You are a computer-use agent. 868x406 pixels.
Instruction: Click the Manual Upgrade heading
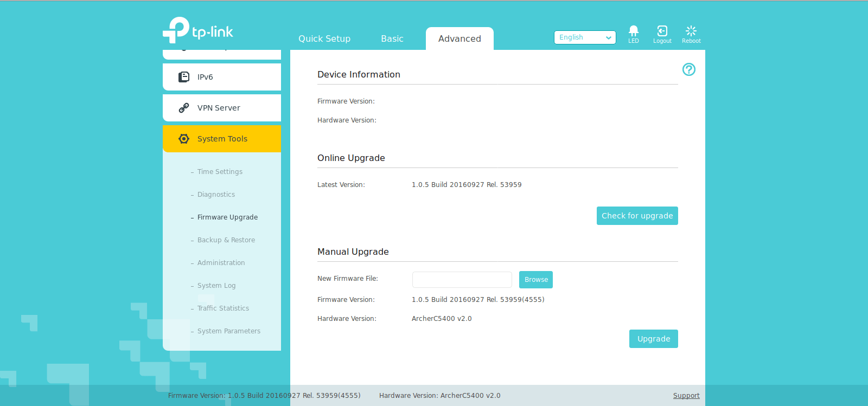[353, 252]
